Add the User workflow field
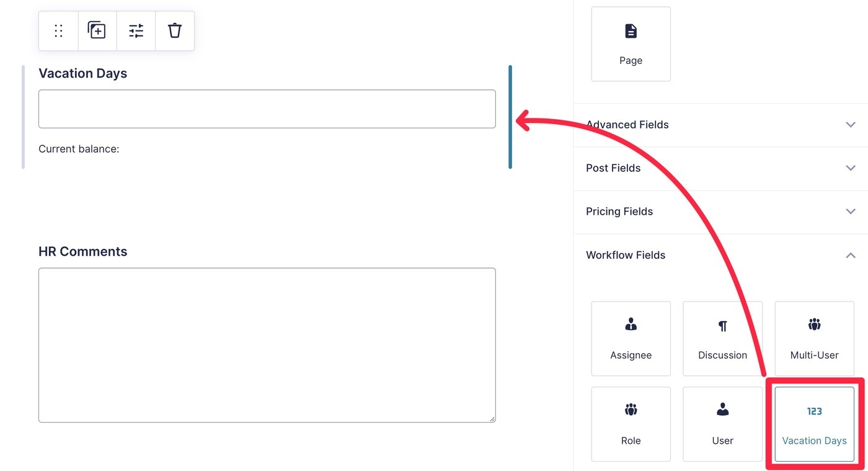 [x=722, y=424]
